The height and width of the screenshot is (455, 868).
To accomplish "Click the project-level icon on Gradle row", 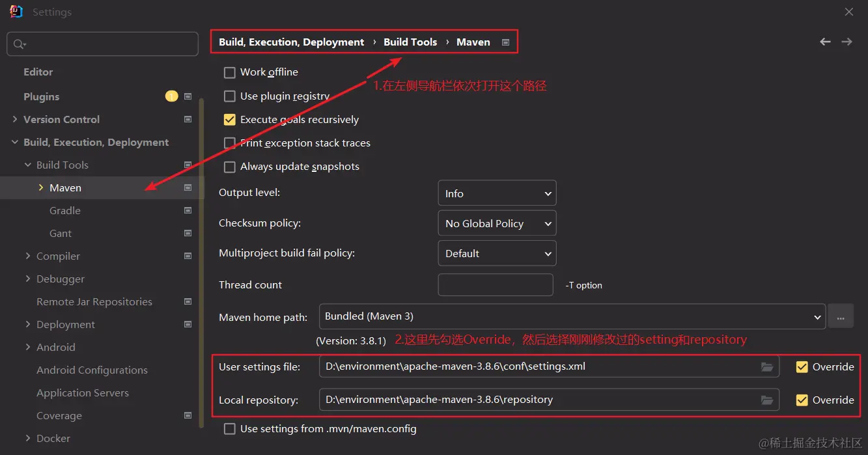I will pyautogui.click(x=188, y=210).
